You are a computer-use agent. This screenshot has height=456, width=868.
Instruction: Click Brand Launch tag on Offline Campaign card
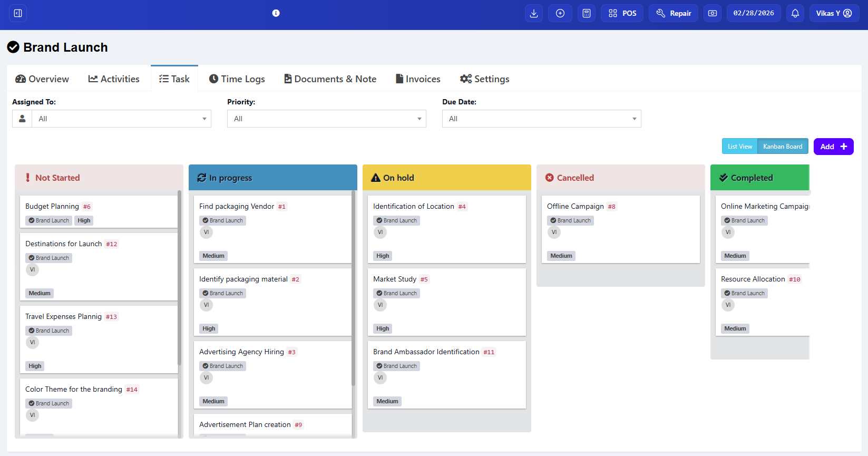click(x=571, y=220)
